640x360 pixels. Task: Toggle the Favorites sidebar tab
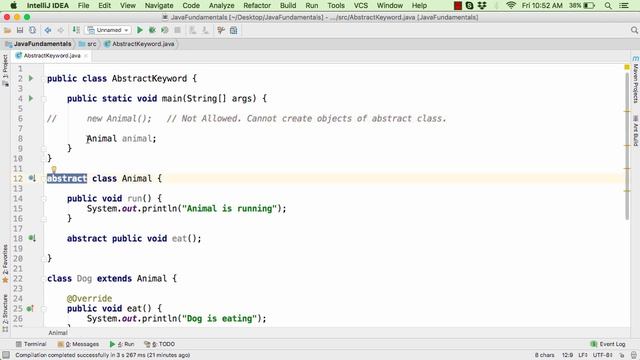5,264
